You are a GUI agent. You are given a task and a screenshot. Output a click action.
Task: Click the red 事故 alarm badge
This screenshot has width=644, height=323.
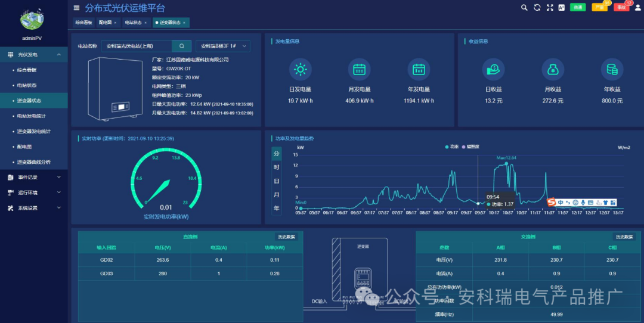[x=621, y=7]
